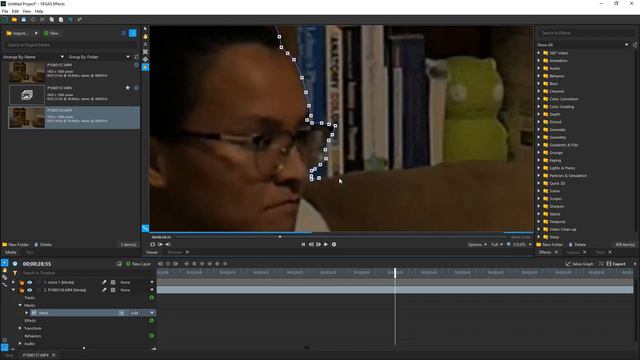Open viewer Options dropdown
This screenshot has width=640, height=360.
click(x=477, y=244)
